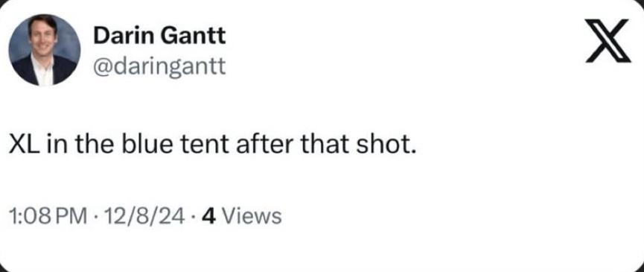Select the 1:08 PM timestamp
Screen dimensions: 644x272
click(48, 215)
